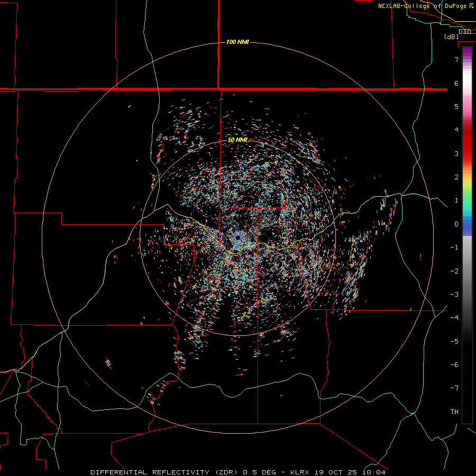Click the 7 dB scale label
476x476 pixels.
[456, 59]
